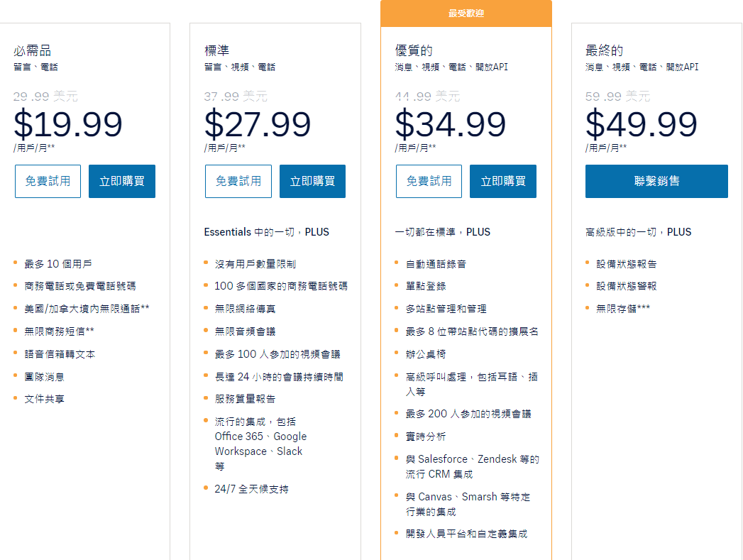Select the 必需品 plan title
This screenshot has height=560, width=743.
click(33, 51)
